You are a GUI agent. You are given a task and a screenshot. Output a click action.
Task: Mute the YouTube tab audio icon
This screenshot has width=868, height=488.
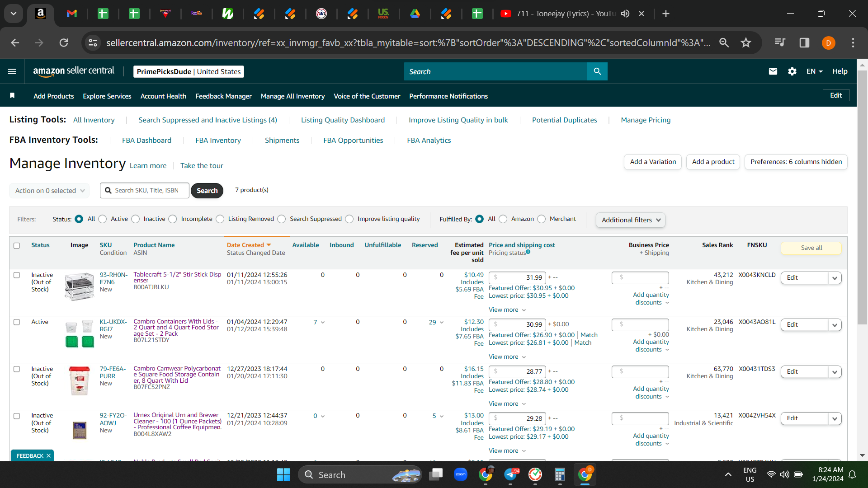coord(625,14)
